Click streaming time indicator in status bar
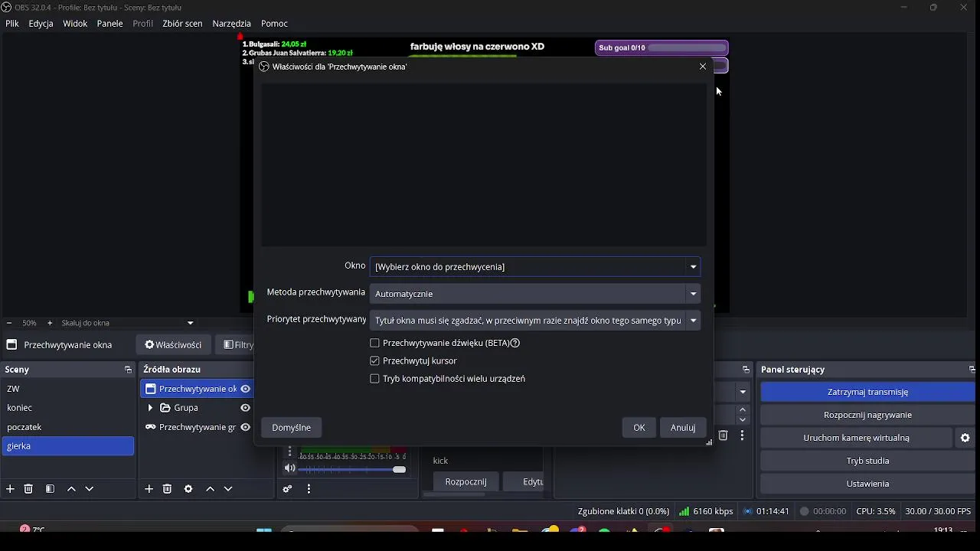980x551 pixels. click(x=766, y=511)
